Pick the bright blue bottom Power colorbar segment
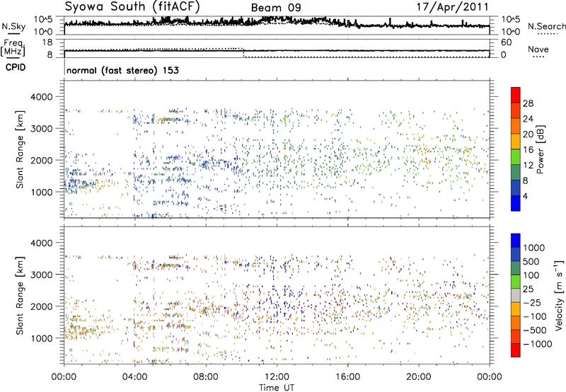566x392 pixels. pos(516,203)
